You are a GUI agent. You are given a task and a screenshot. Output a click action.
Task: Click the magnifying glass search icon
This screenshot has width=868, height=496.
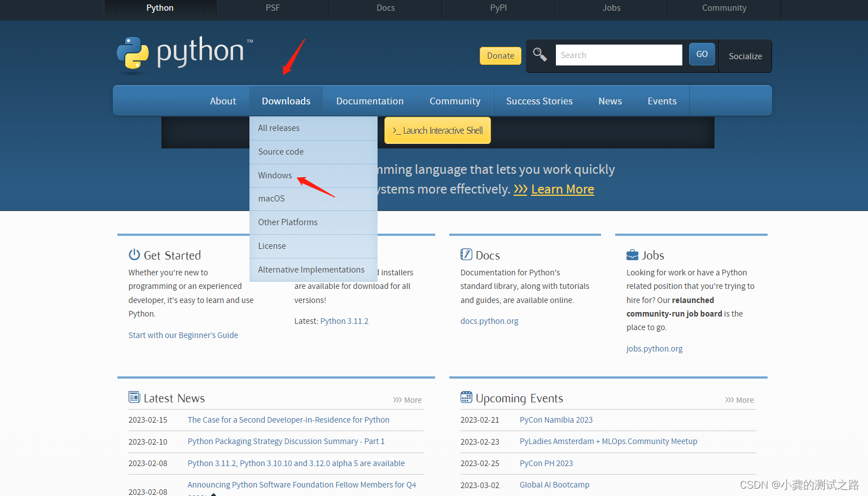tap(540, 54)
